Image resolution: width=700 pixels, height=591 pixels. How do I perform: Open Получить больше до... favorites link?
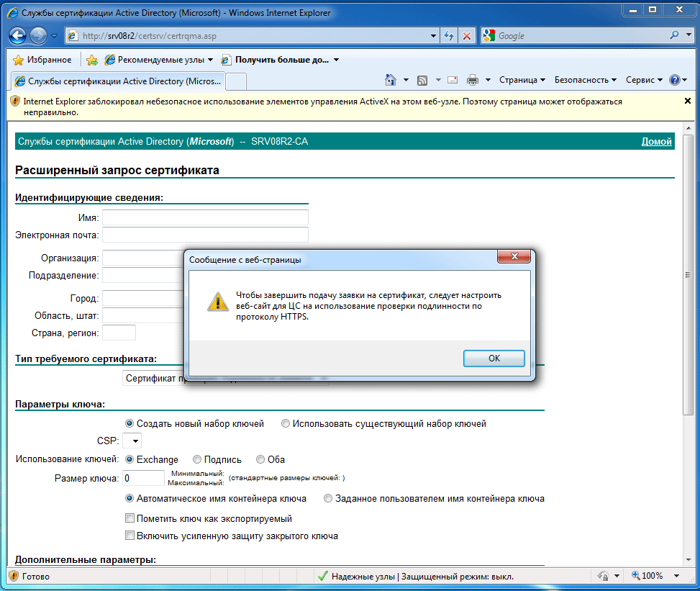[281, 60]
